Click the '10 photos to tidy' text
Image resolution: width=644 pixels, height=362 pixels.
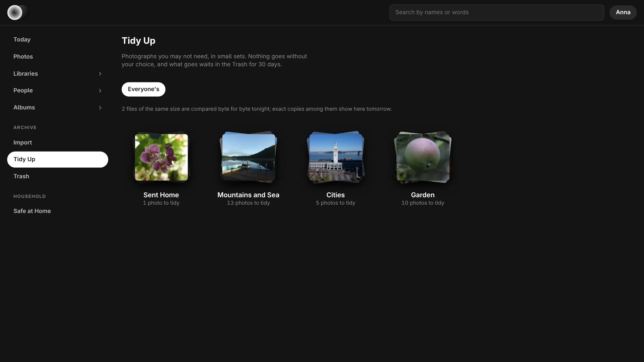pyautogui.click(x=423, y=203)
